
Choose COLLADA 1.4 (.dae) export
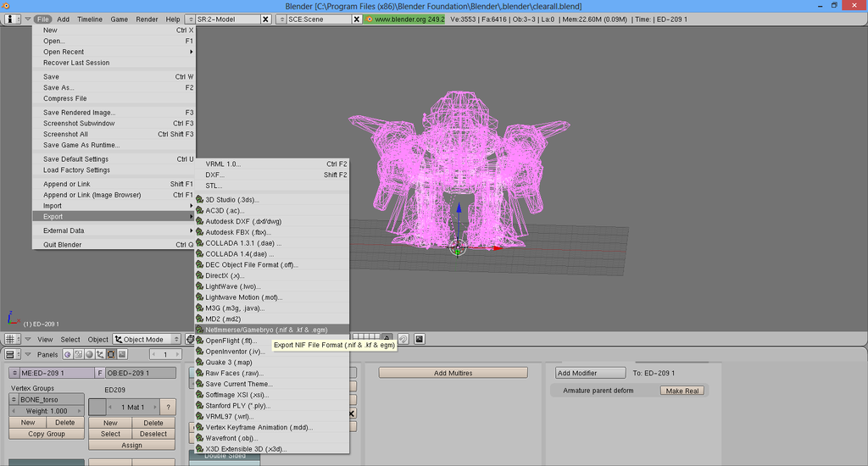(272, 254)
